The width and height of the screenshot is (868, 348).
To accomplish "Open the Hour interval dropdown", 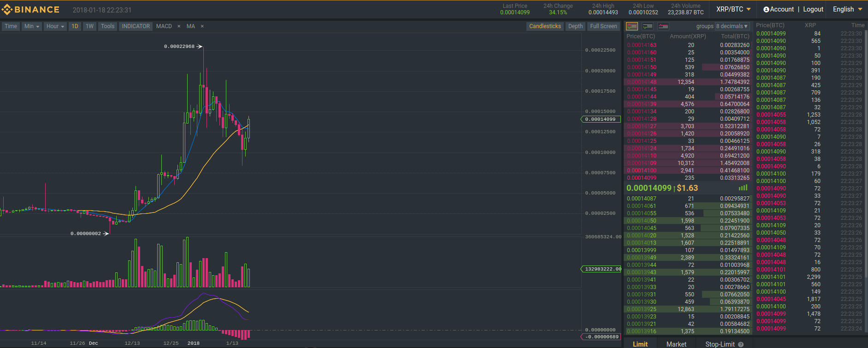I will coord(55,26).
